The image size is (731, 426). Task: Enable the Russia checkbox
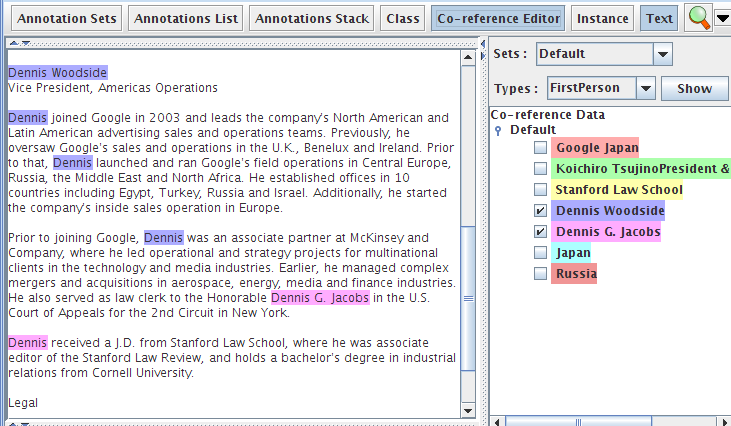[x=540, y=273]
